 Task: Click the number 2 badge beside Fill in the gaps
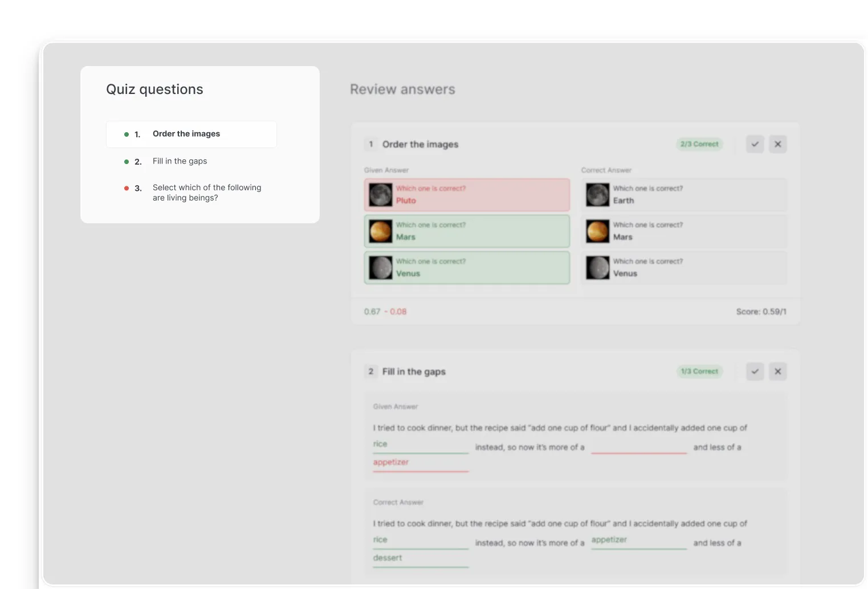(371, 371)
